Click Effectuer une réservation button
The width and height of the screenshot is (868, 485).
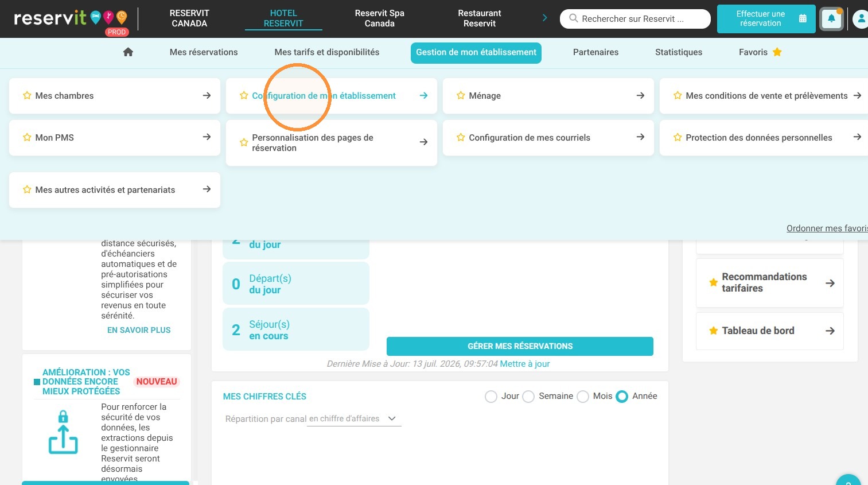766,19
